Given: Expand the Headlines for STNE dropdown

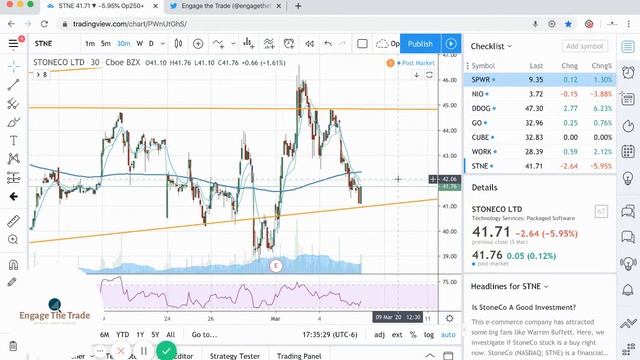Looking at the screenshot, I should click(509, 287).
